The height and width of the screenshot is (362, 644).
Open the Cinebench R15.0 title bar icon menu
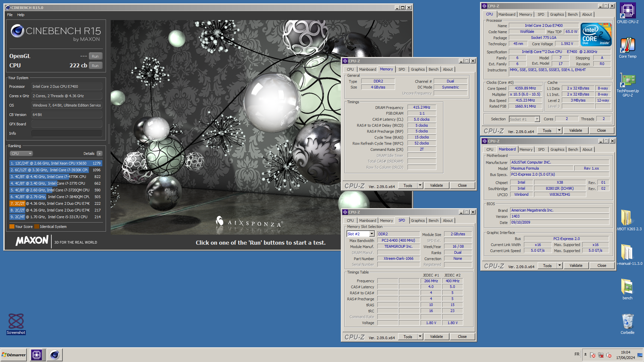coord(8,7)
